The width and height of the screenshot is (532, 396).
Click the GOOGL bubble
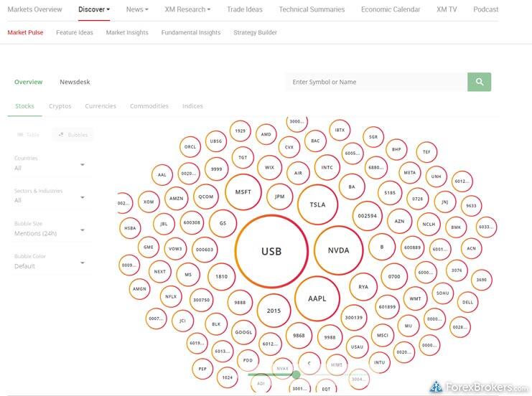coord(243,333)
